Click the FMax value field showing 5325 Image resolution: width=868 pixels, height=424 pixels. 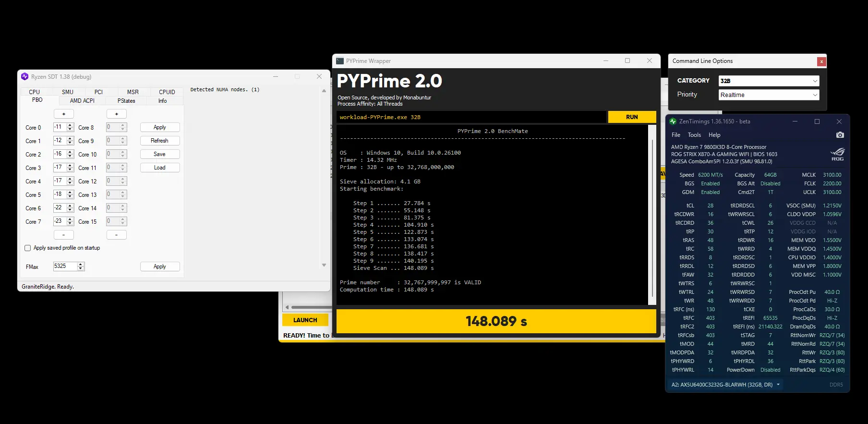(65, 266)
